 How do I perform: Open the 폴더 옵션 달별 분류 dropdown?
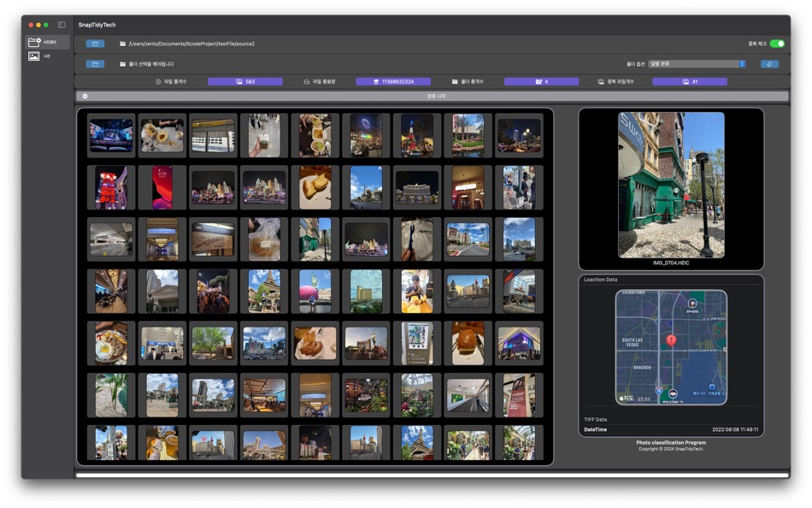[x=697, y=64]
